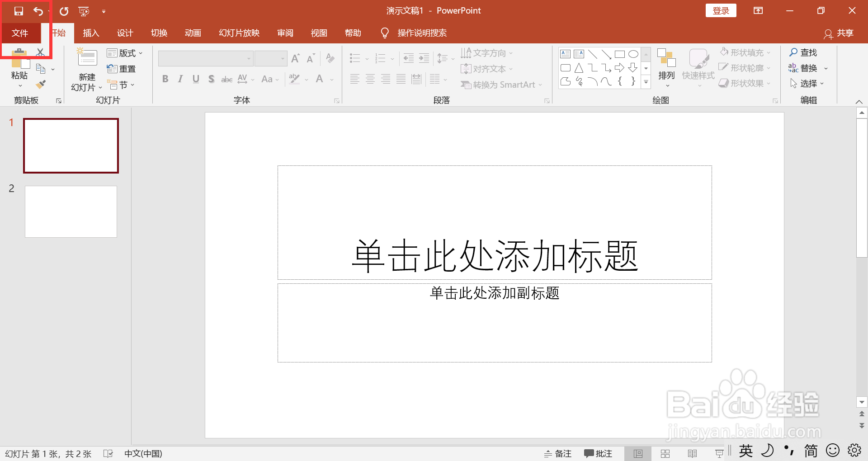868x461 pixels.
Task: Select the triangle shape in gallery
Action: (579, 68)
